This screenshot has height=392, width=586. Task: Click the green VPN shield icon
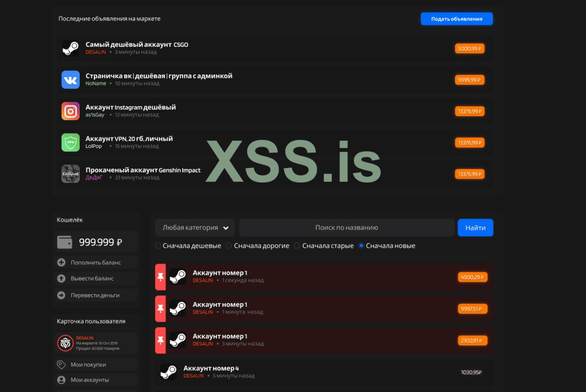click(x=71, y=142)
